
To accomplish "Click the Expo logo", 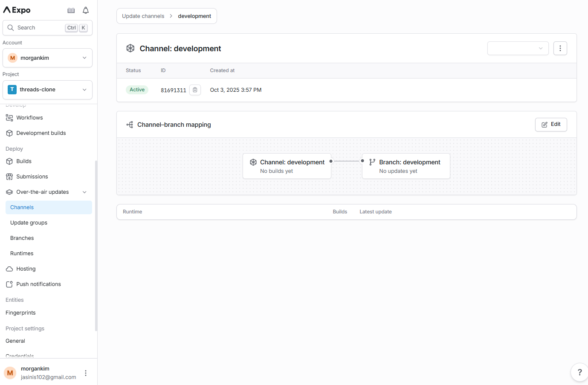I will [17, 10].
